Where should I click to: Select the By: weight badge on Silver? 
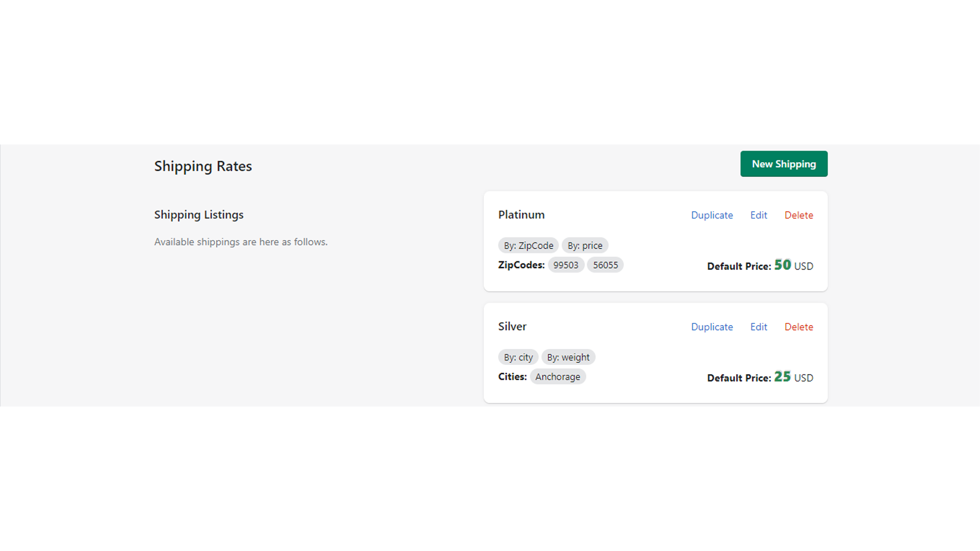(568, 357)
